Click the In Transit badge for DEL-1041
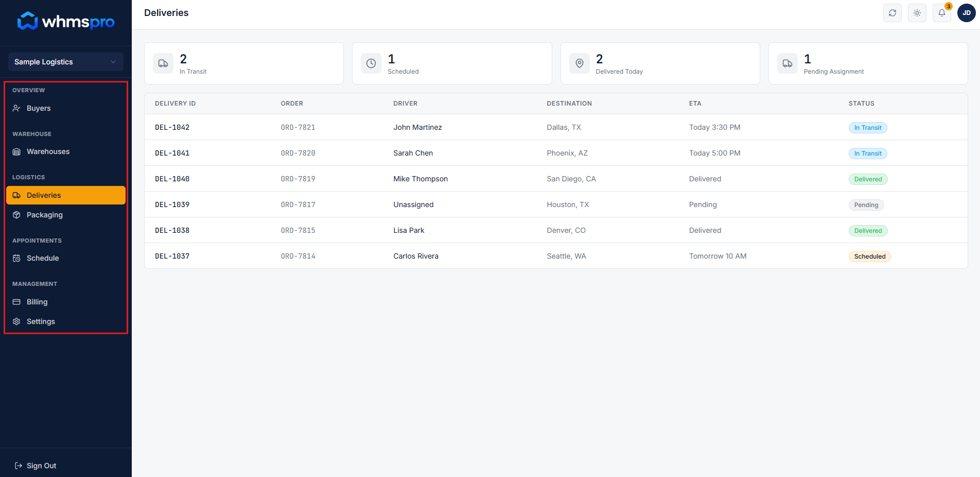980x477 pixels. pos(868,154)
